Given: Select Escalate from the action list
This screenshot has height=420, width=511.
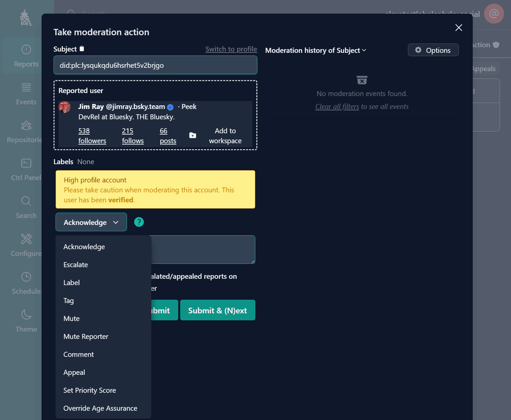Looking at the screenshot, I should pyautogui.click(x=76, y=265).
